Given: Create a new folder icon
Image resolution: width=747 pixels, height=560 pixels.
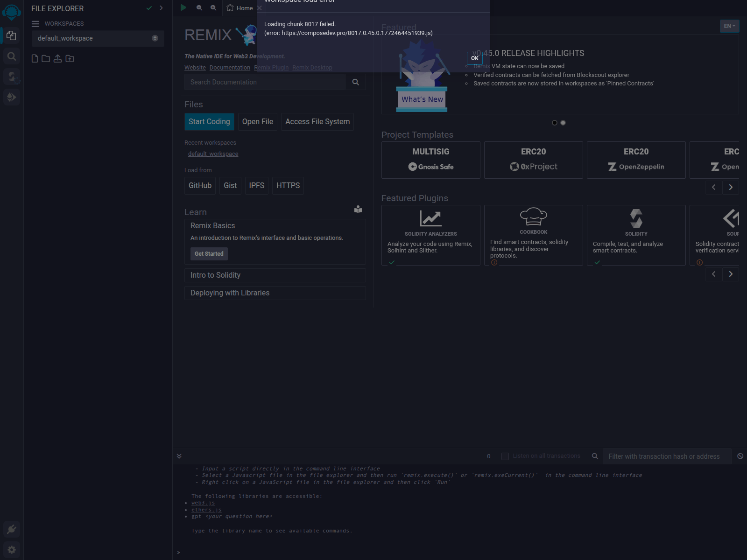Looking at the screenshot, I should point(46,58).
